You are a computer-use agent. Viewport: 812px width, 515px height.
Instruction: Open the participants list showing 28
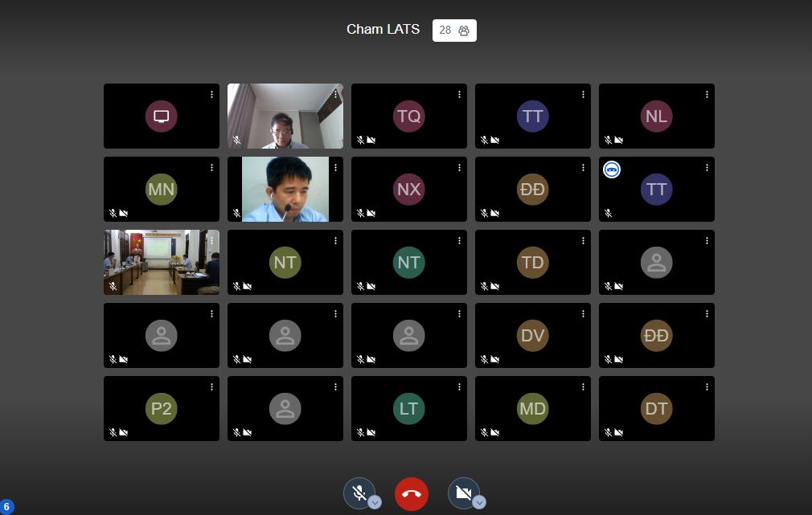click(454, 31)
